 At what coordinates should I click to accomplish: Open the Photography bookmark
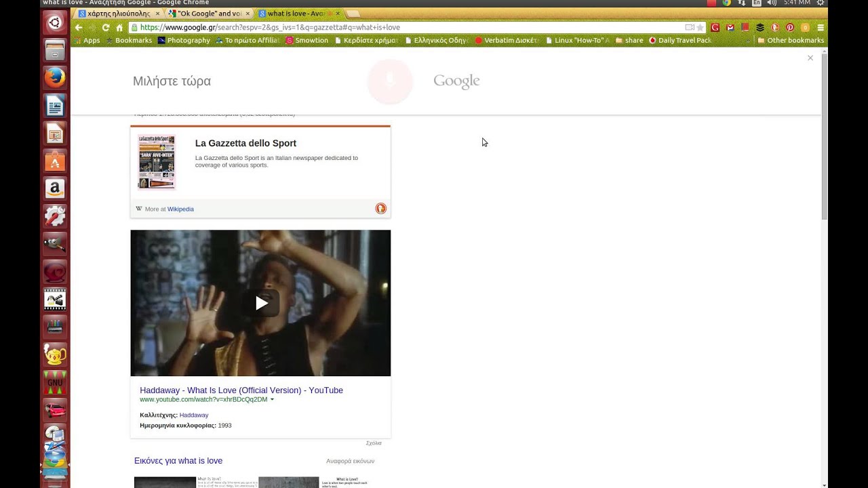184,41
